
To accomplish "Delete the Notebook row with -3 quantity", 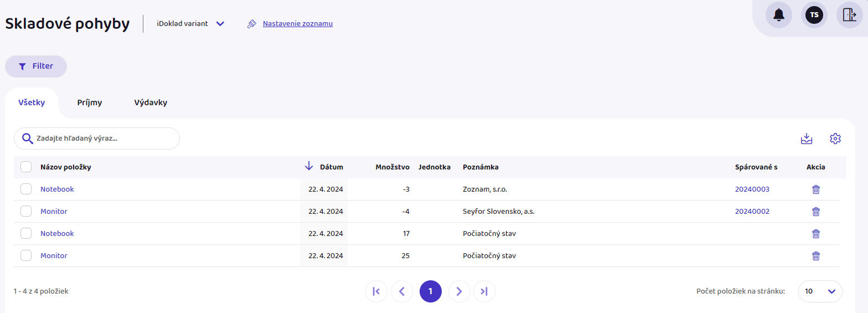I will click(815, 189).
